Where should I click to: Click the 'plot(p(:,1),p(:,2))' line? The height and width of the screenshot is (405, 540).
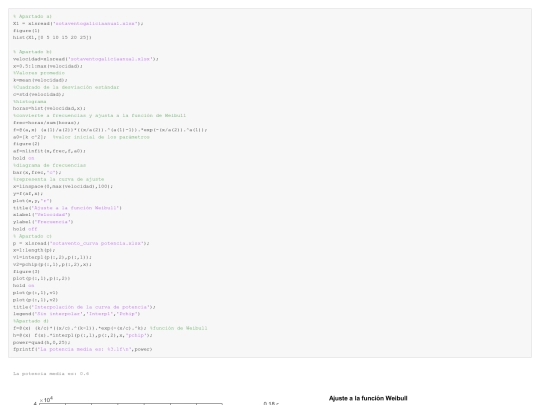[41, 279]
